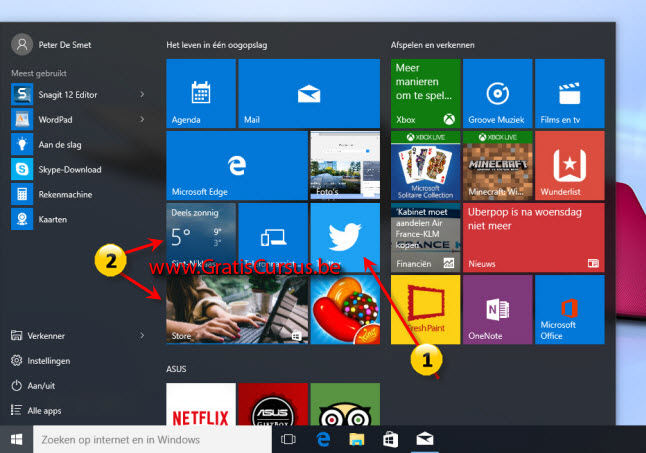Open the weather tile showing Deels zonnig
The width and height of the screenshot is (646, 453).
(201, 238)
